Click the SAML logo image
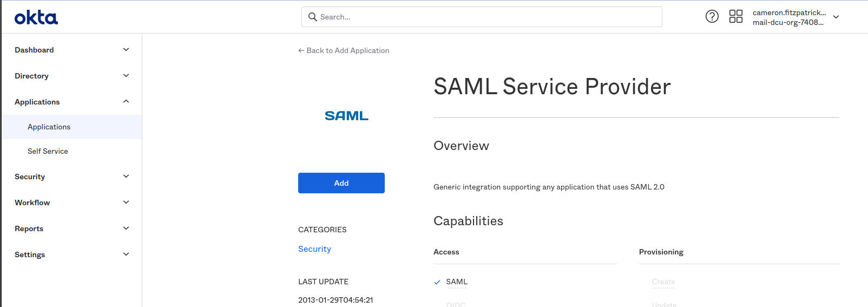 [x=346, y=116]
